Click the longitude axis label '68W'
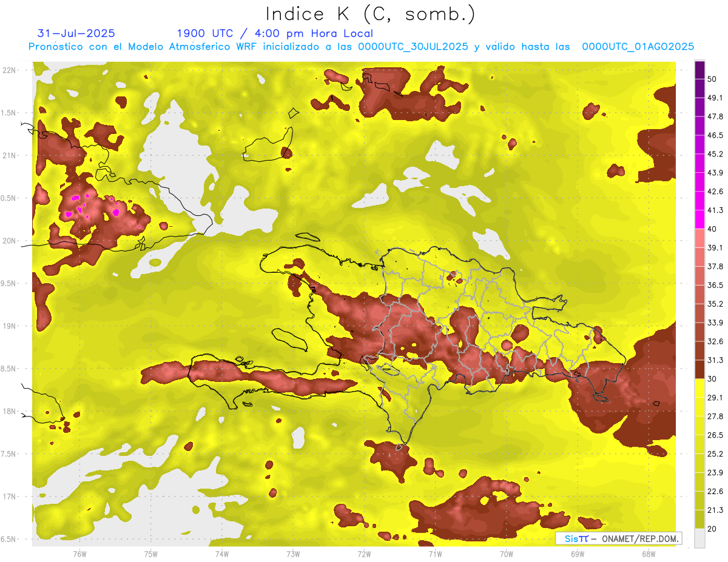The height and width of the screenshot is (562, 728). click(648, 554)
